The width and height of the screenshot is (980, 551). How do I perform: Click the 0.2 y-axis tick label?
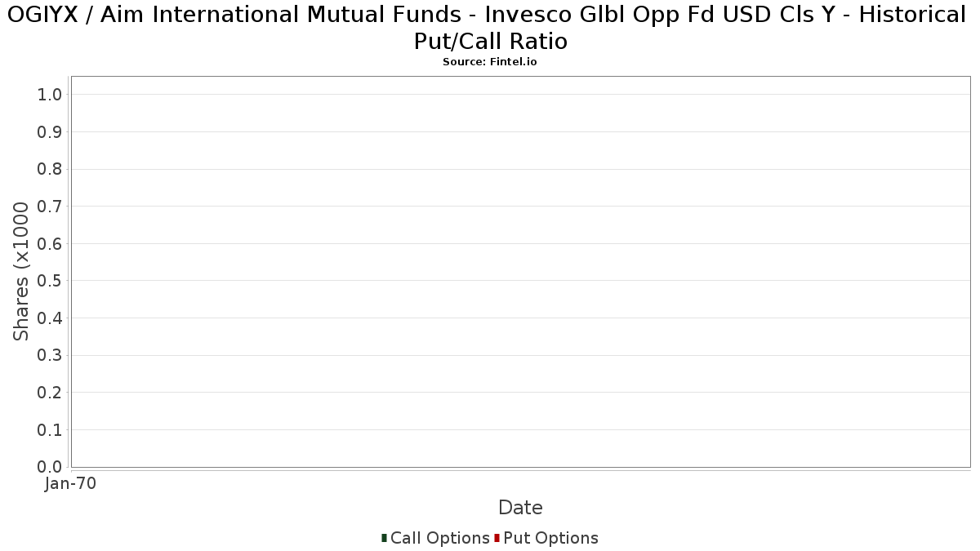pos(50,393)
